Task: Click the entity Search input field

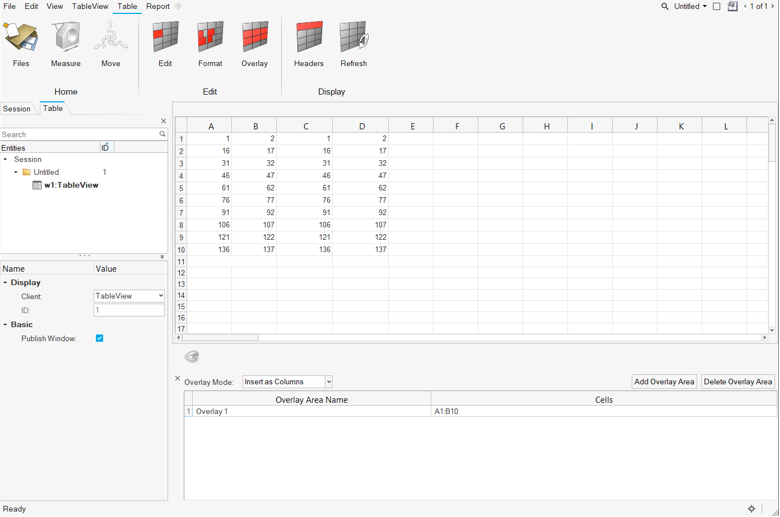Action: pyautogui.click(x=78, y=134)
